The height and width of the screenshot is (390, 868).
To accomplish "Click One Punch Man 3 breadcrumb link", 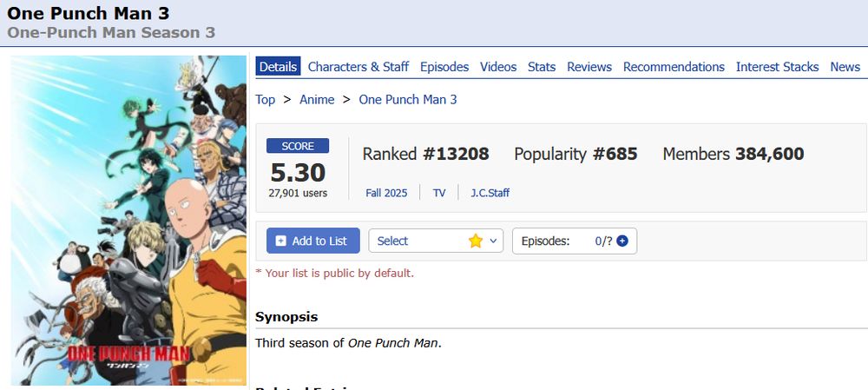I will click(x=408, y=100).
